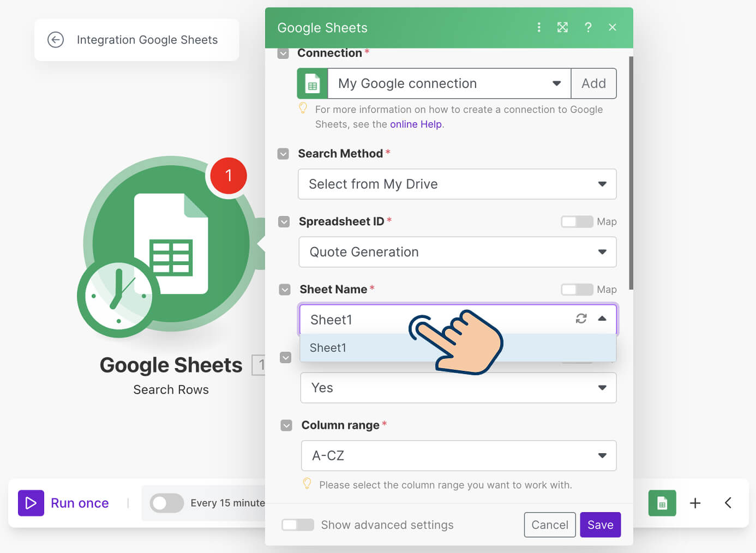
Task: Refresh the Sheet Name list
Action: (x=581, y=318)
